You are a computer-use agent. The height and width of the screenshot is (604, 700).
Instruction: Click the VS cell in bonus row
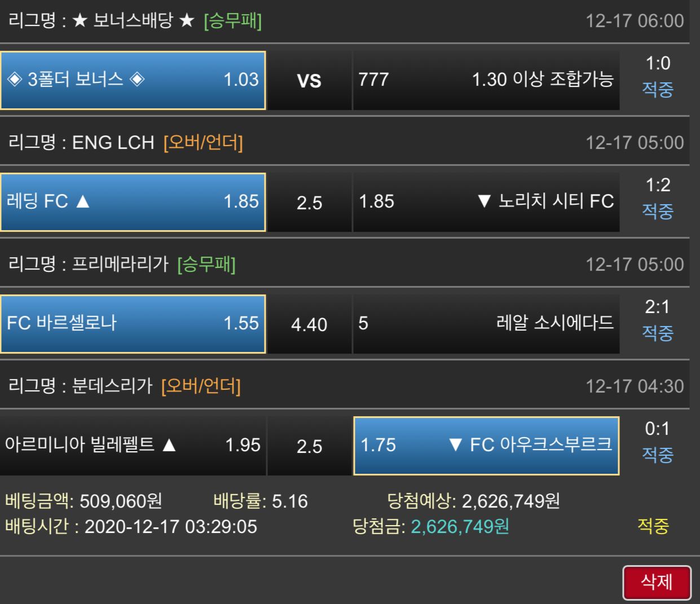[309, 80]
